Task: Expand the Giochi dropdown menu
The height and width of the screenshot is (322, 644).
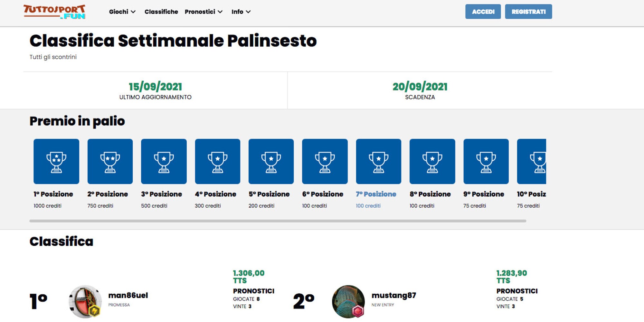Action: point(122,12)
